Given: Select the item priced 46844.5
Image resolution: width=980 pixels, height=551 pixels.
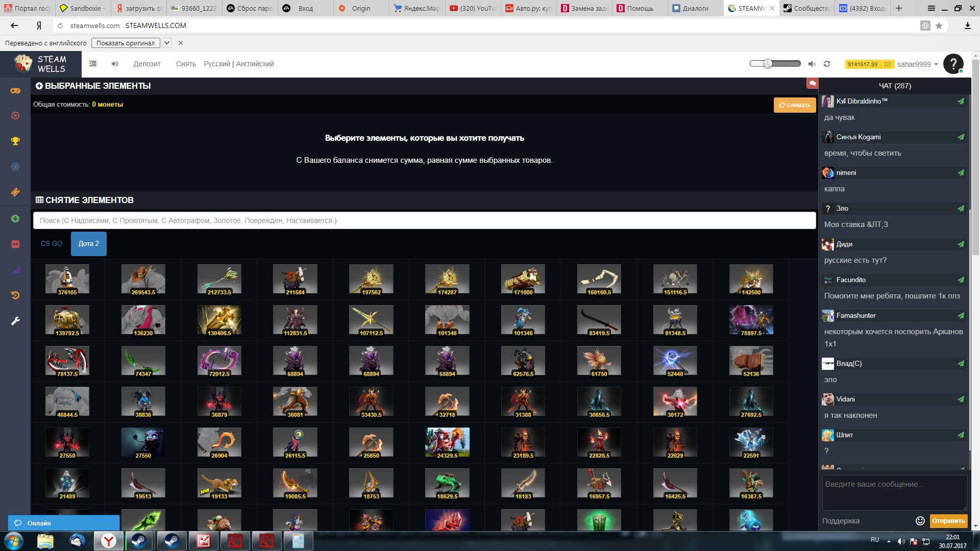Looking at the screenshot, I should coord(67,402).
